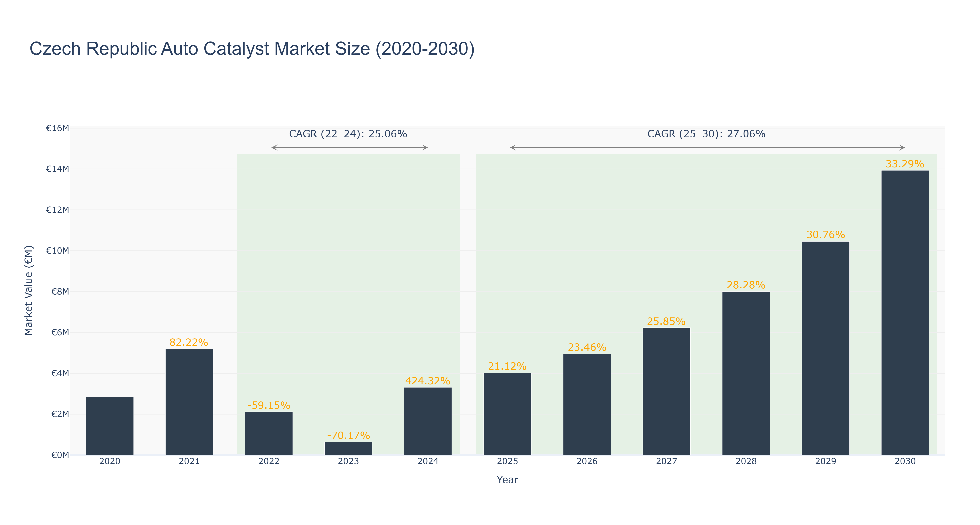
Task: Click the 'CAGR (25–30): 27.06%' annotation
Action: (x=706, y=134)
